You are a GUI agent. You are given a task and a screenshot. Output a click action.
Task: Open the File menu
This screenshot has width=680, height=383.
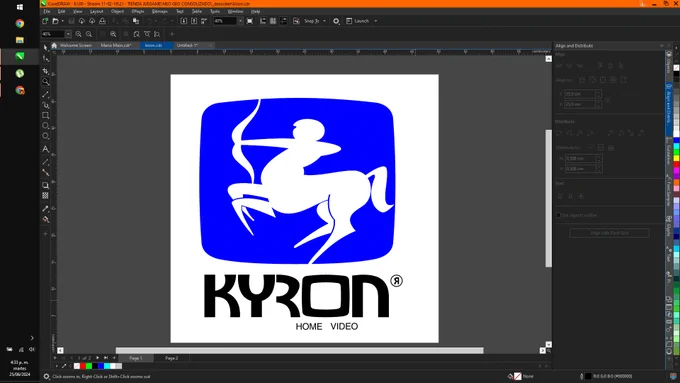(47, 11)
